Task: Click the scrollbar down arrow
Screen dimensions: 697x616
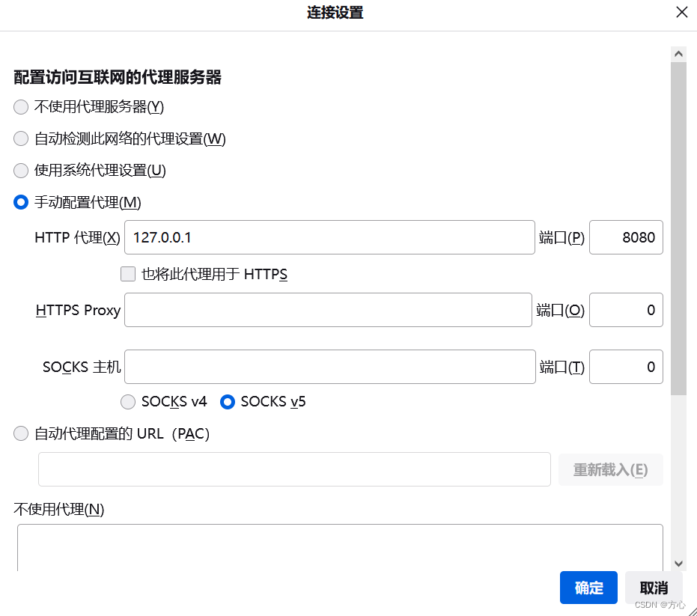Action: point(678,564)
